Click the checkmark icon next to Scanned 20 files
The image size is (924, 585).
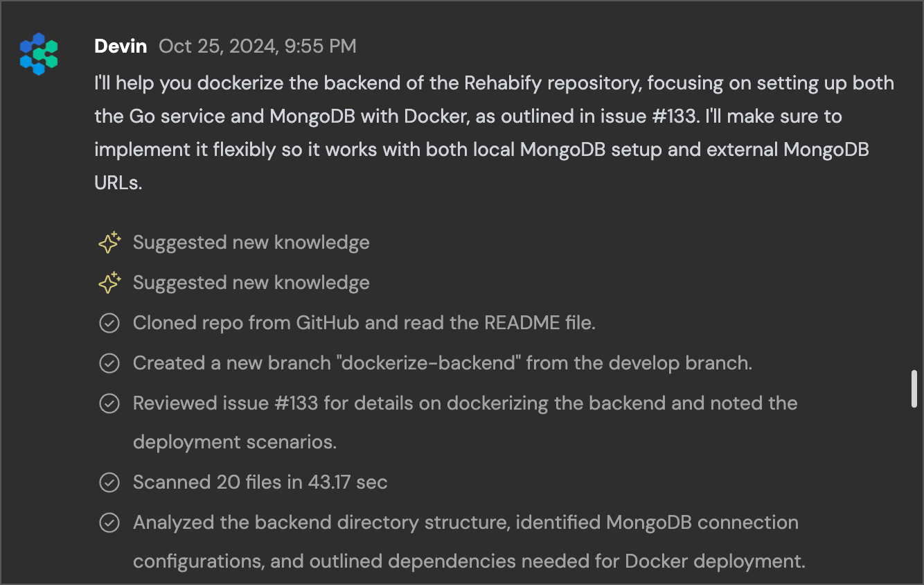click(x=109, y=482)
